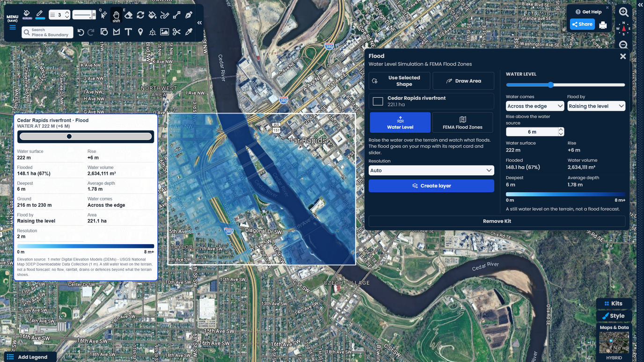Share the map via Share button
644x362 pixels.
click(x=582, y=24)
